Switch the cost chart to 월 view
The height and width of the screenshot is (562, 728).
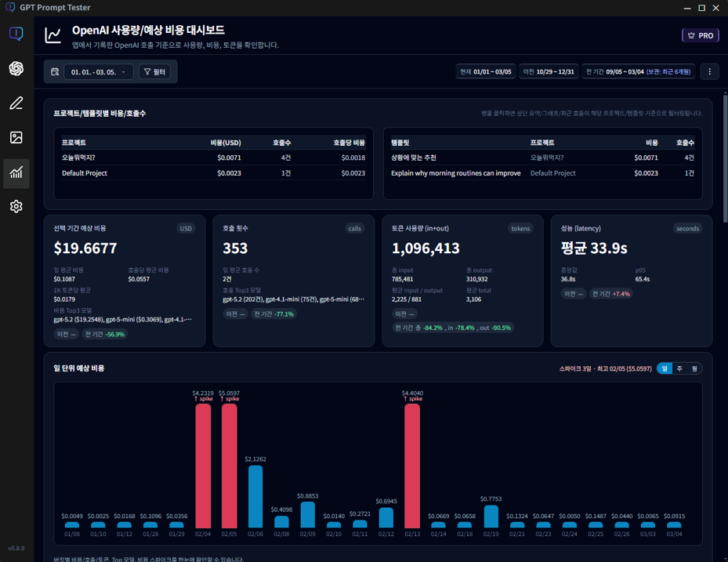coord(696,368)
